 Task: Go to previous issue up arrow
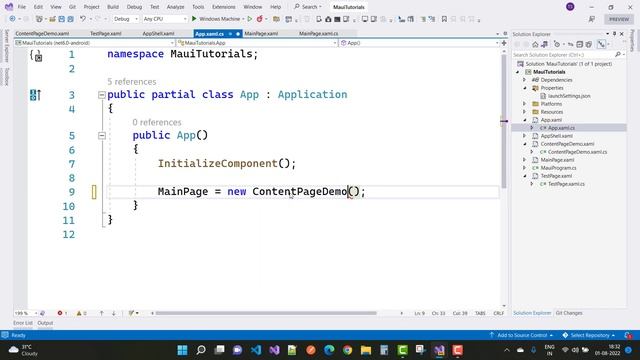click(x=101, y=313)
